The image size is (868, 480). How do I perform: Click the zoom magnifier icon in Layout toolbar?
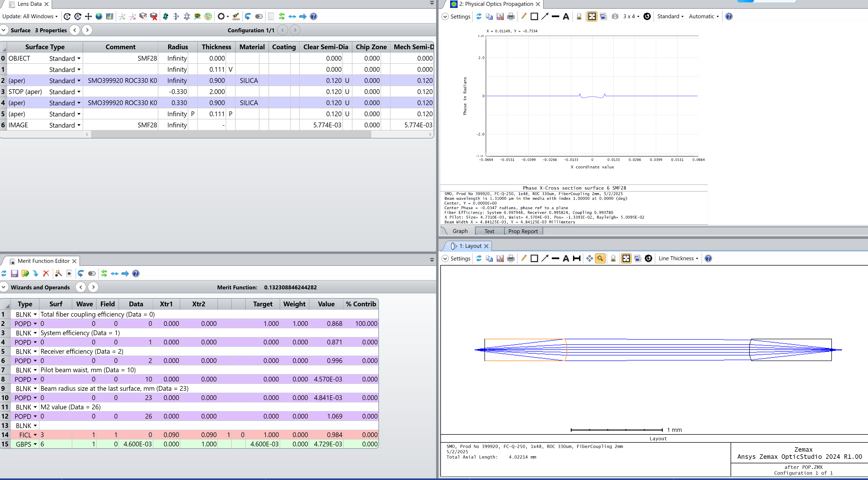pyautogui.click(x=600, y=259)
